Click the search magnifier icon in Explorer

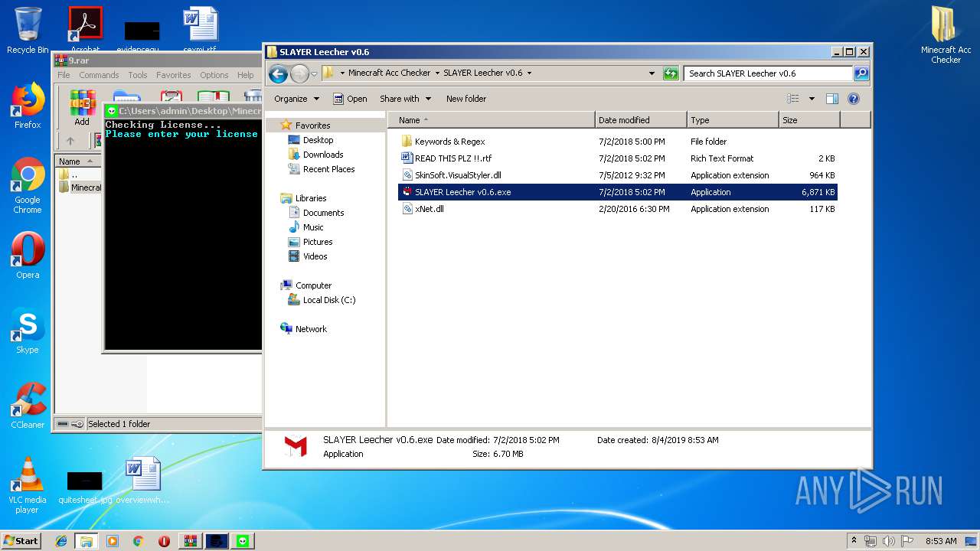[861, 73]
